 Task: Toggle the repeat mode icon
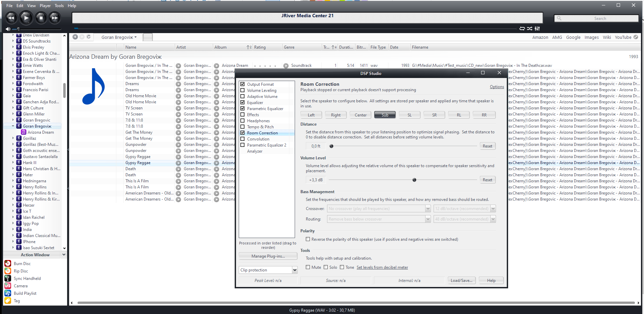click(x=522, y=28)
